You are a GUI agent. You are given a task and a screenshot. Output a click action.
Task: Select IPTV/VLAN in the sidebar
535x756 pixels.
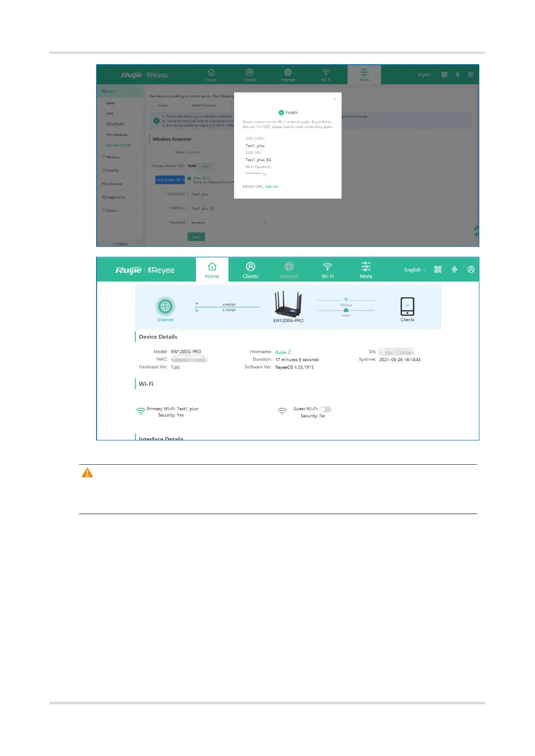115,124
